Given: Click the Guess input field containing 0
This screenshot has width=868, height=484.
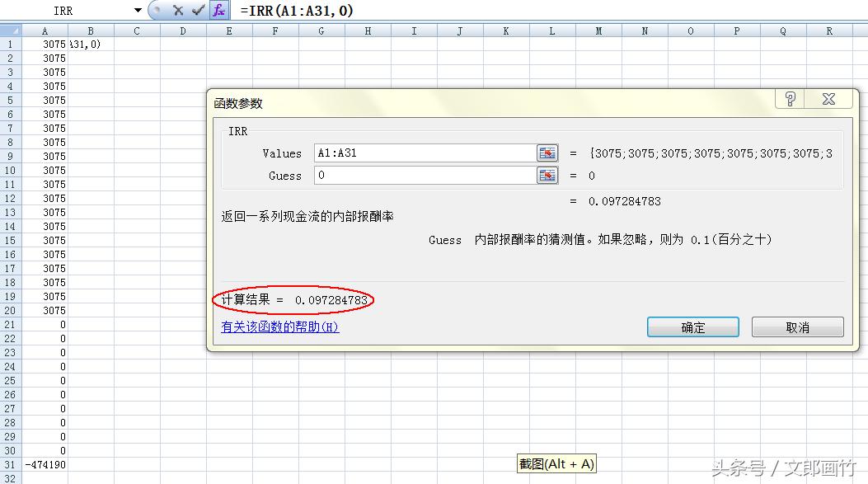Looking at the screenshot, I should coord(424,176).
